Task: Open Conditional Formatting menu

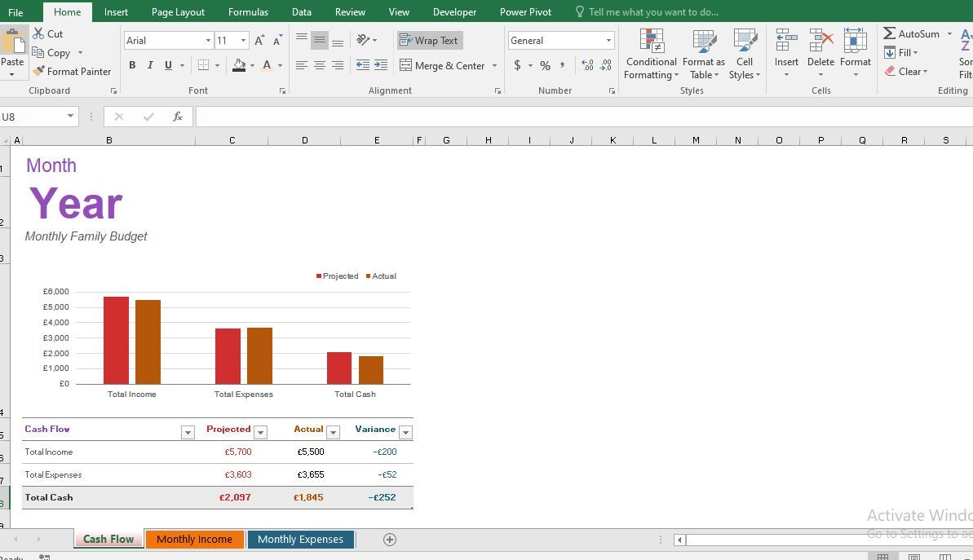Action: (x=651, y=55)
